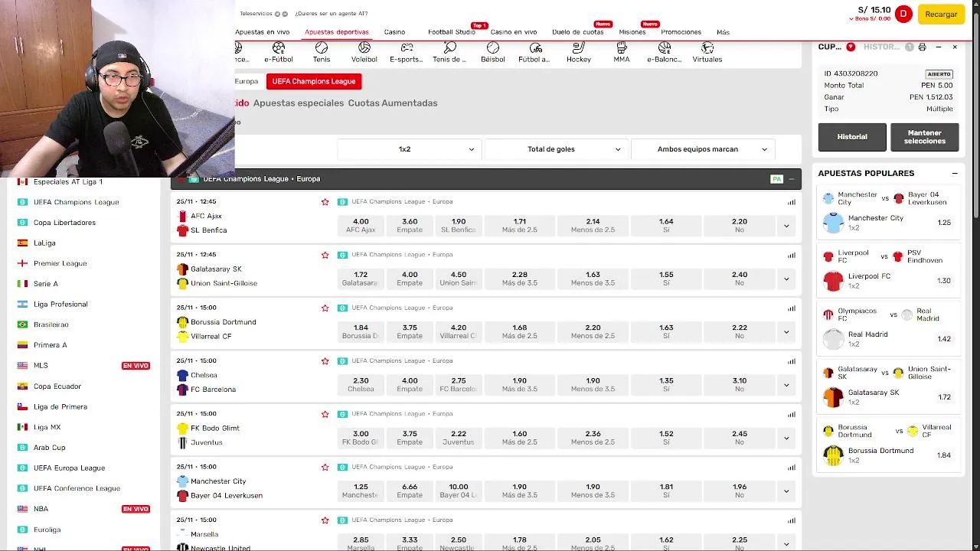Click the print icon in coupon panel
The image size is (980, 551).
click(x=923, y=47)
